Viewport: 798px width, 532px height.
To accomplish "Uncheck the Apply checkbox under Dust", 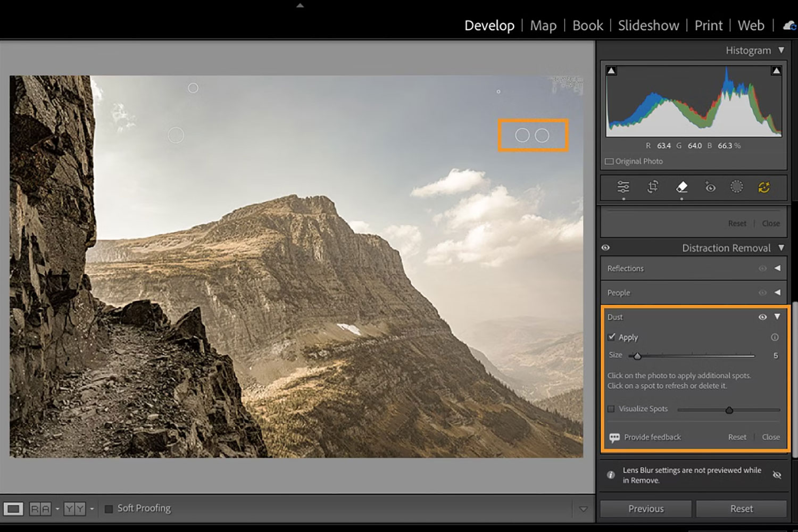I will (x=612, y=337).
